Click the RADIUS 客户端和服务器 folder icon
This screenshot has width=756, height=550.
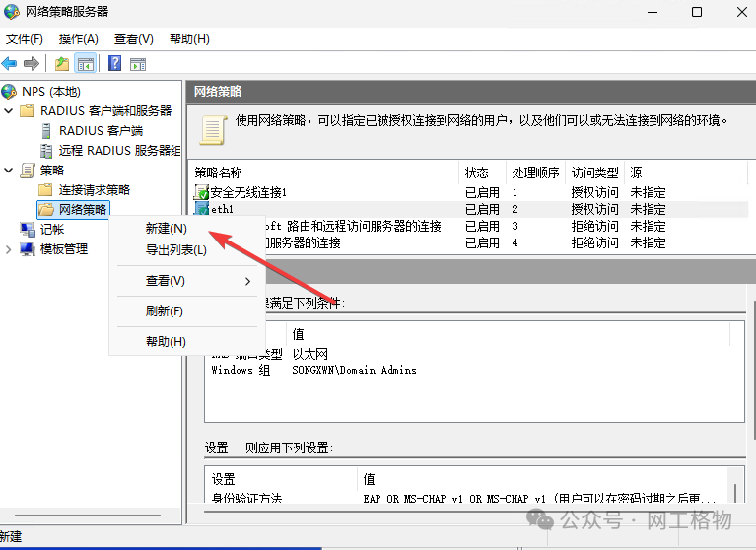point(27,111)
